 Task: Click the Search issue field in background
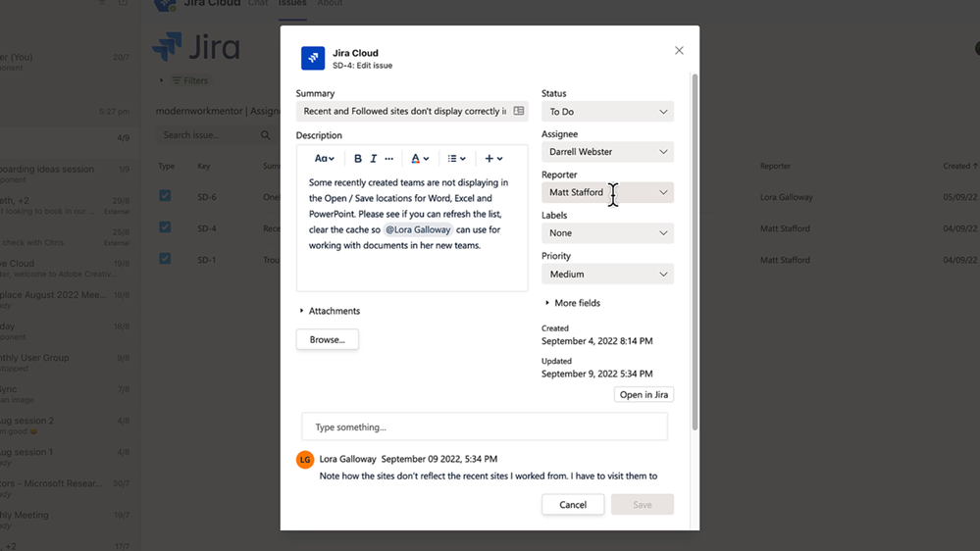click(209, 135)
